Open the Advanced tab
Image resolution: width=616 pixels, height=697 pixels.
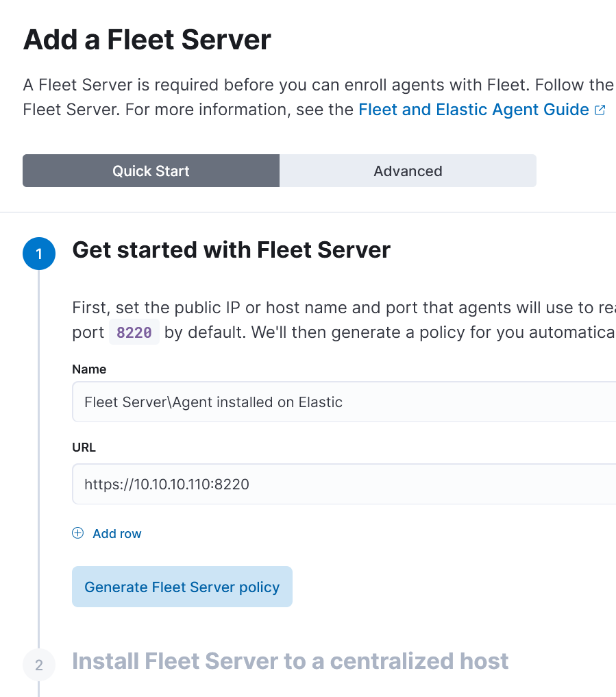[408, 171]
